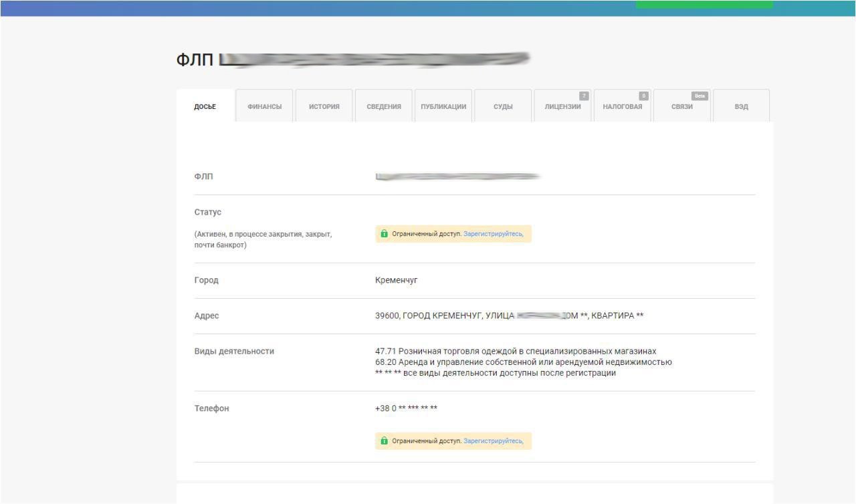Viewport: 856px width, 504px height.
Task: Click the green lock icon in Статус row
Action: [x=384, y=234]
